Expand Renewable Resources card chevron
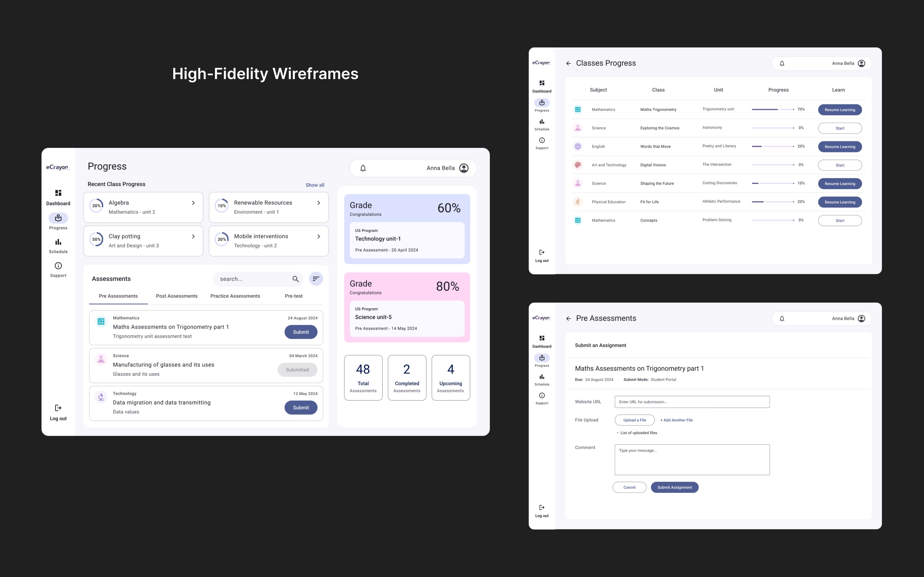This screenshot has height=577, width=924. coord(318,203)
